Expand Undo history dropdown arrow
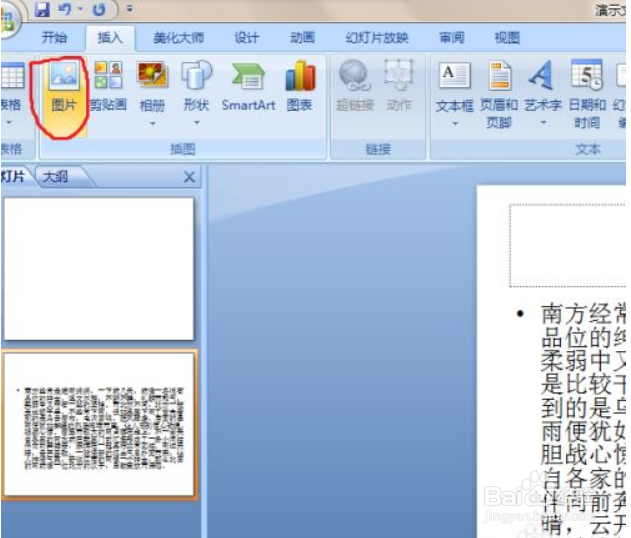The width and height of the screenshot is (631, 538). coord(80,9)
